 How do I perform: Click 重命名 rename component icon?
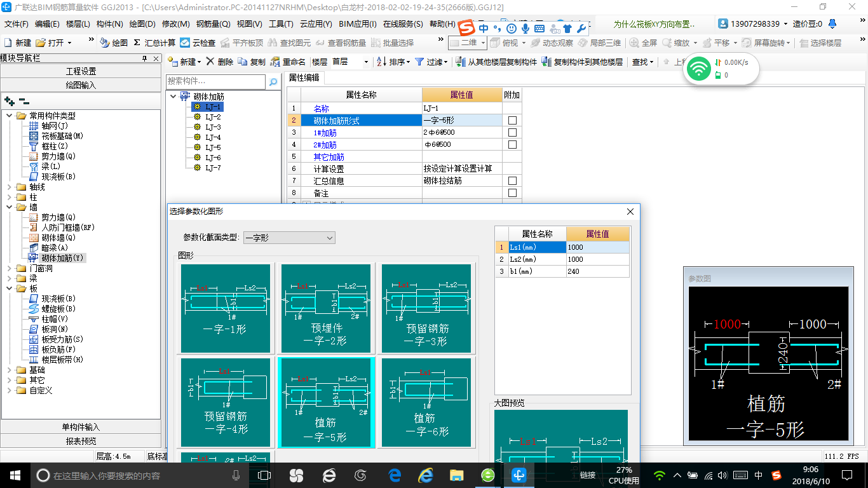click(x=275, y=62)
